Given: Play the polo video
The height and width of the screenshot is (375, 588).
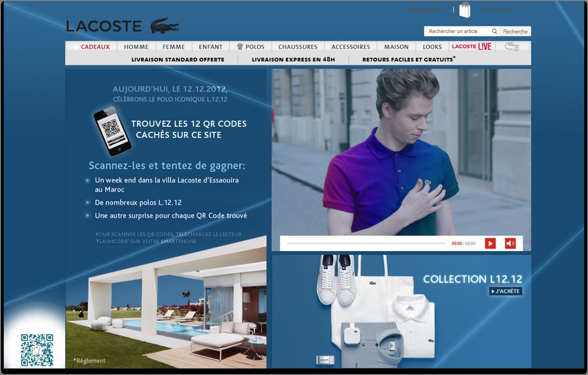Looking at the screenshot, I should point(490,243).
